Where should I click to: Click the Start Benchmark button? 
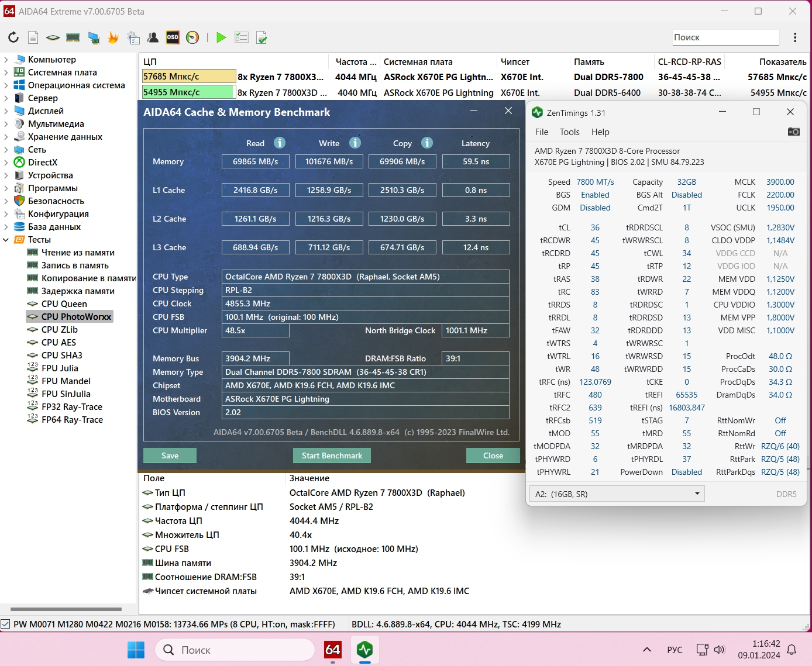pyautogui.click(x=332, y=455)
